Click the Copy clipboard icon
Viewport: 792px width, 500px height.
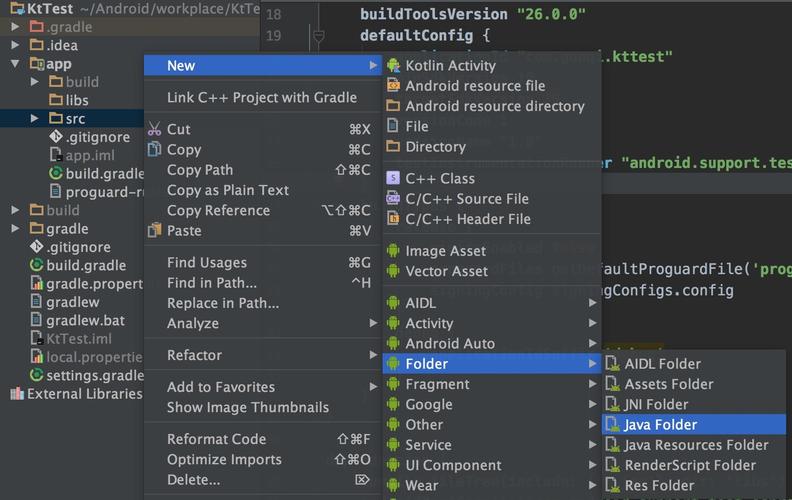pyautogui.click(x=155, y=149)
